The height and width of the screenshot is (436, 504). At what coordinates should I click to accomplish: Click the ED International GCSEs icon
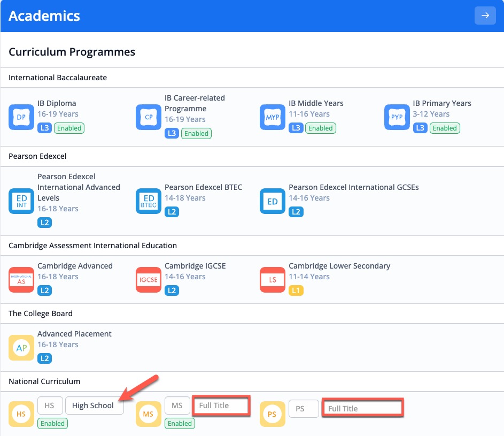pos(273,201)
